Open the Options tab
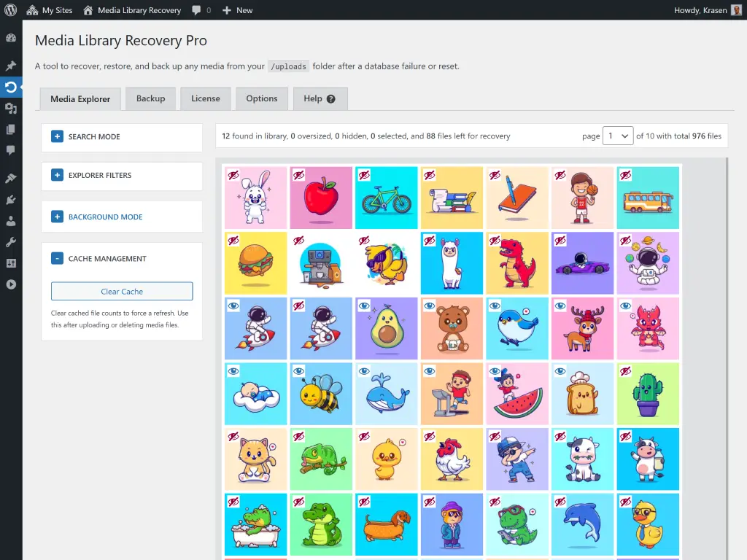Viewport: 747px width, 560px height. coord(262,98)
